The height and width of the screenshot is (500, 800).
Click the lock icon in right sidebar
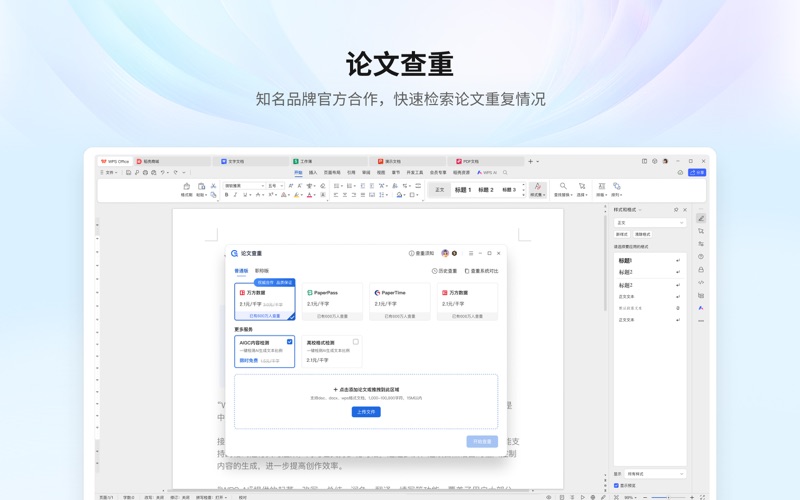pyautogui.click(x=701, y=269)
